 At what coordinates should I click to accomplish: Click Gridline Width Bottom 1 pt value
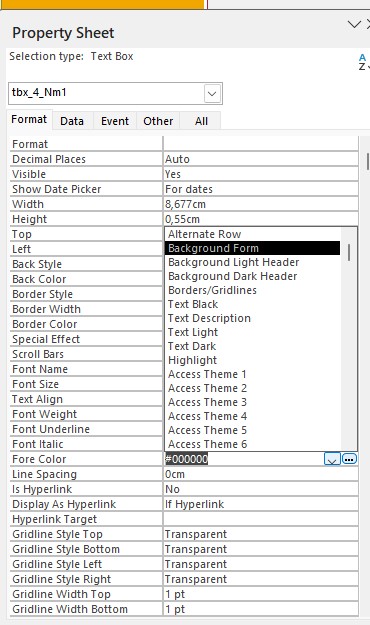point(261,609)
